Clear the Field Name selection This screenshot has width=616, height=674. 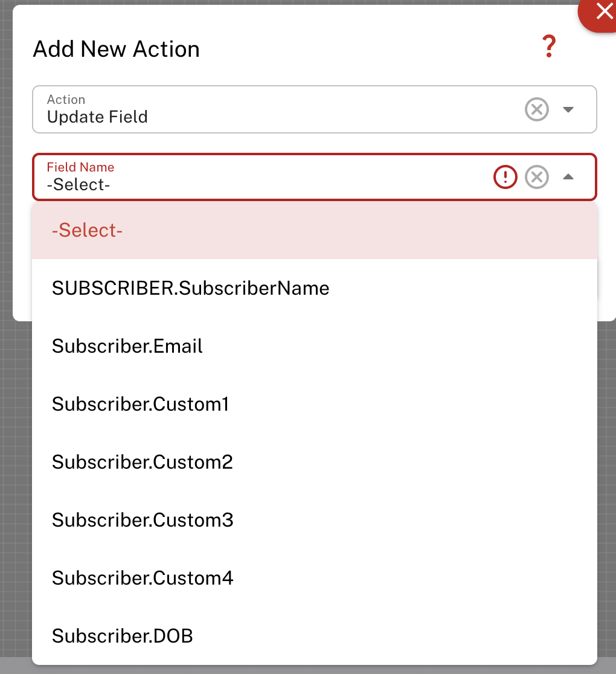click(536, 177)
